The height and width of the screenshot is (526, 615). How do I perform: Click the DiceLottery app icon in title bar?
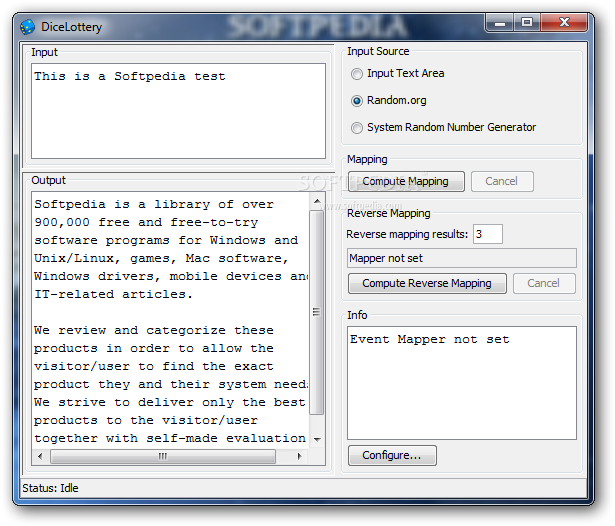[x=27, y=27]
